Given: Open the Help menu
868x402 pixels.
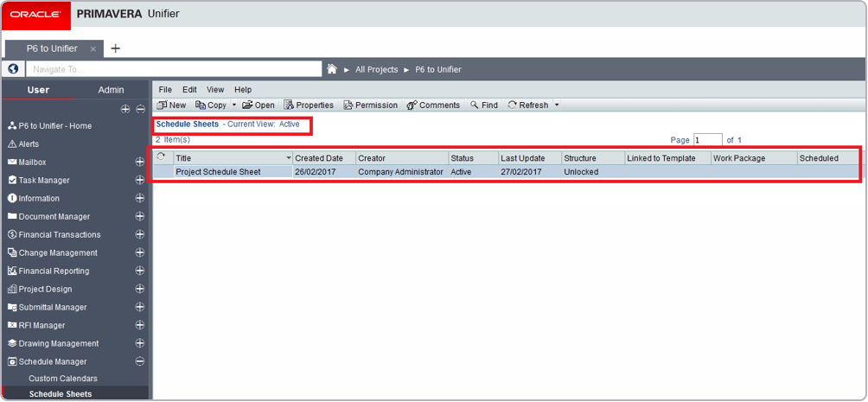Looking at the screenshot, I should [243, 89].
